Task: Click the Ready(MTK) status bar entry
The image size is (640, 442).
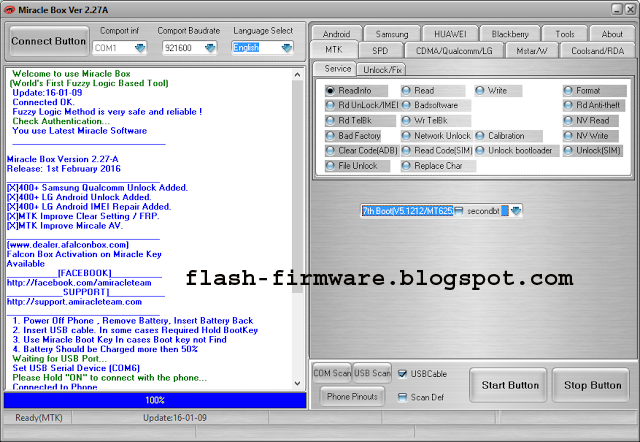Action: 39,418
